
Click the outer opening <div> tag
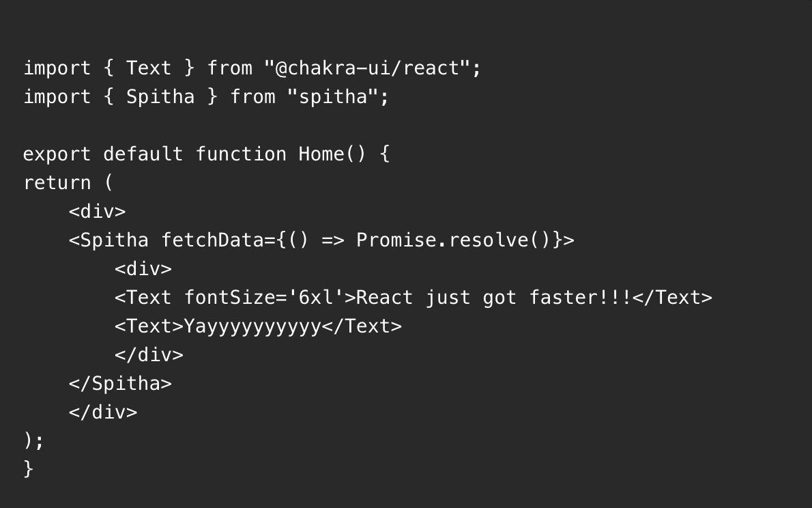[x=98, y=212]
